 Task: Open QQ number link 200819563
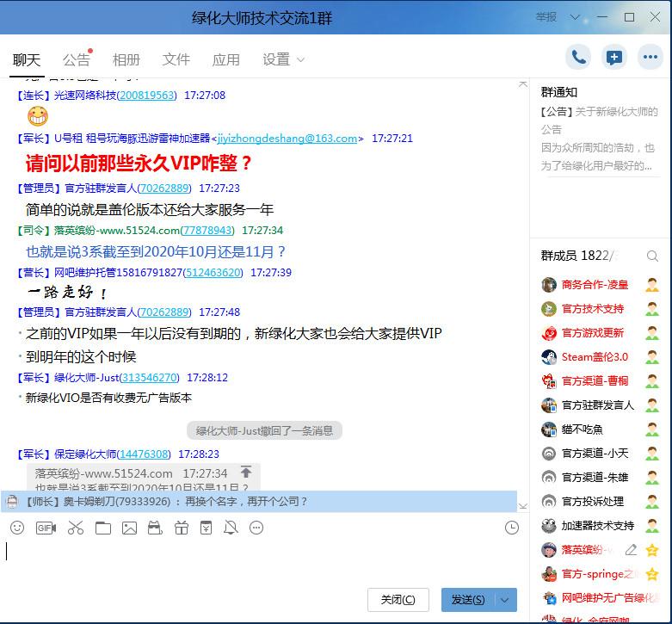tap(146, 96)
